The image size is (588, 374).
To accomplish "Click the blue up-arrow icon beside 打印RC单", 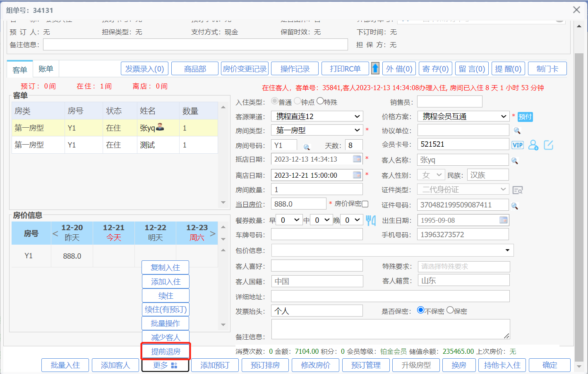I will coord(375,68).
